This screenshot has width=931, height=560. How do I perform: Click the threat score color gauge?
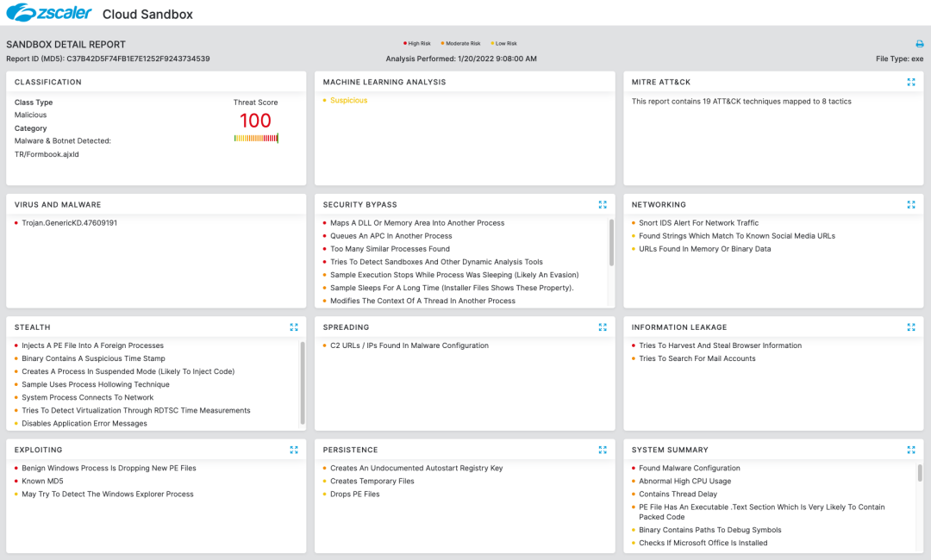tap(256, 138)
